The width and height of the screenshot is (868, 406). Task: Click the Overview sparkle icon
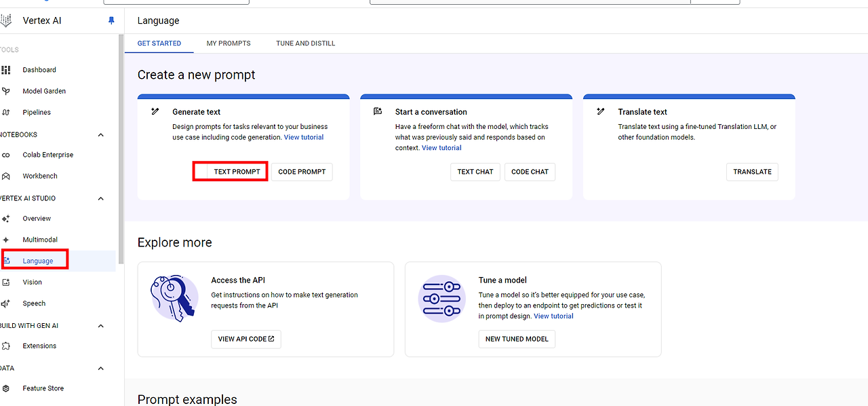click(x=6, y=219)
